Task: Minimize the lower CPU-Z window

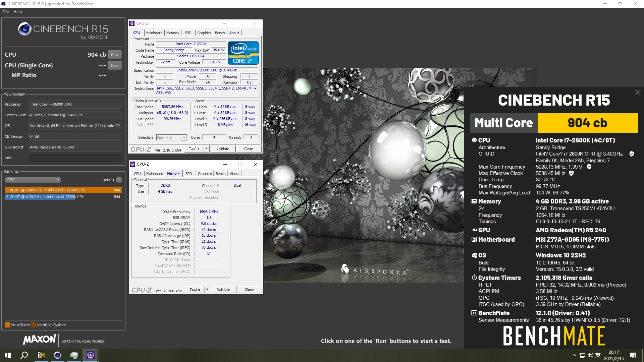Action: pos(225,164)
